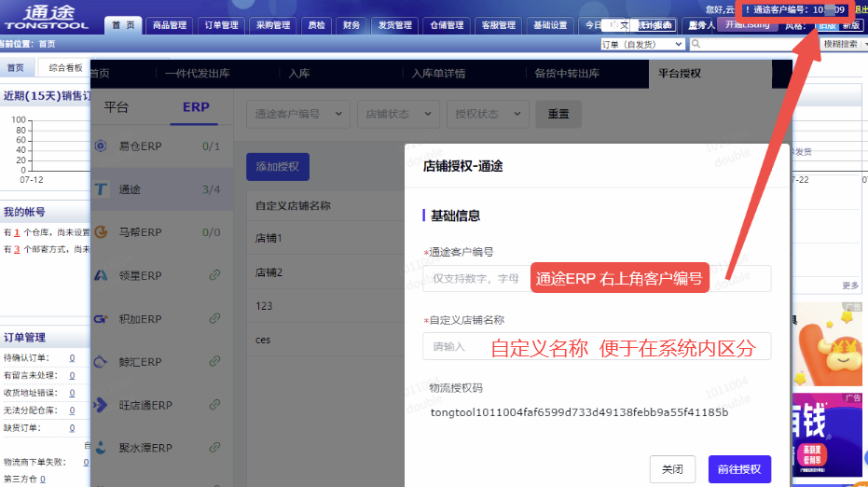Viewport: 868px width, 487px height.
Task: Open 领星ERP via its icon
Action: (101, 275)
